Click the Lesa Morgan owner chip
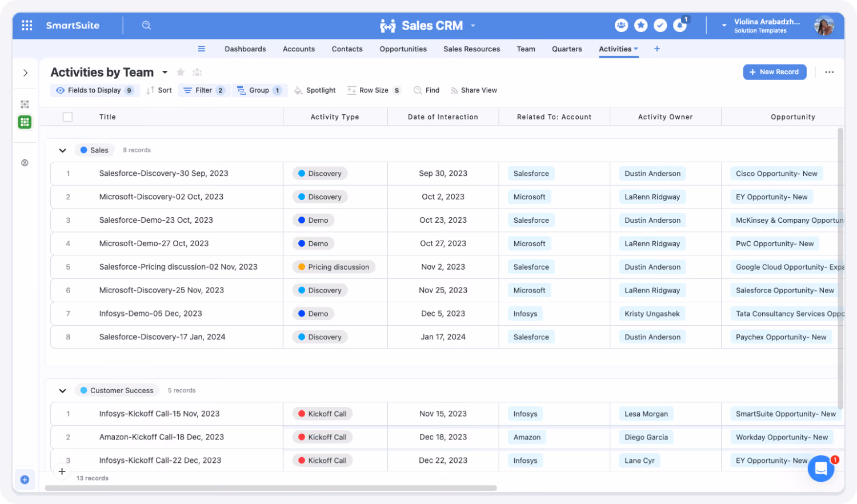This screenshot has height=504, width=857. [x=646, y=414]
